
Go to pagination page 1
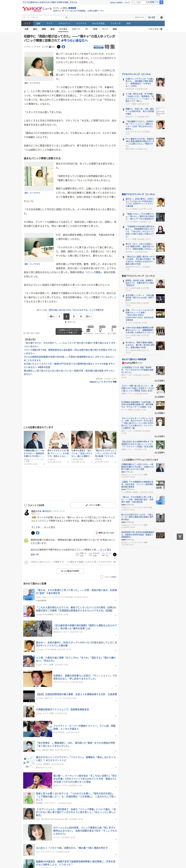coord(59,316)
